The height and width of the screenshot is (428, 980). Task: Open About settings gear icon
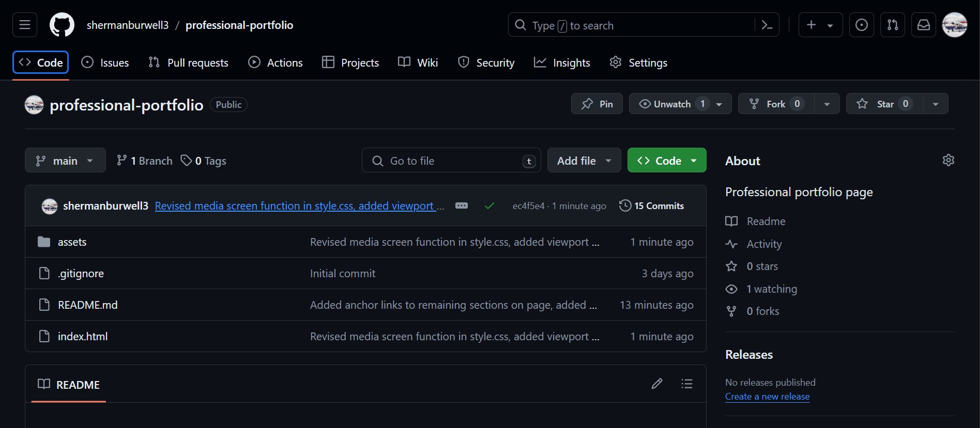(948, 160)
